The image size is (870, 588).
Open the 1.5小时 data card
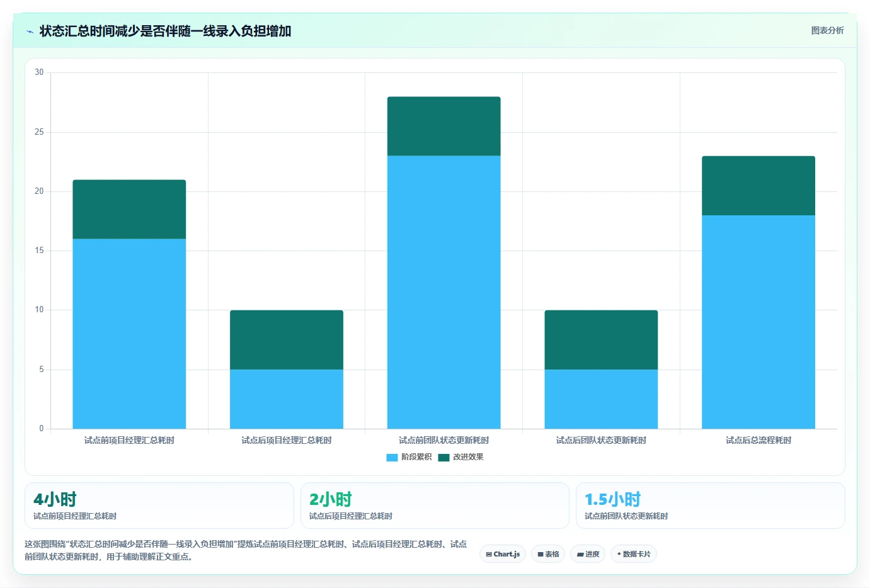(711, 506)
